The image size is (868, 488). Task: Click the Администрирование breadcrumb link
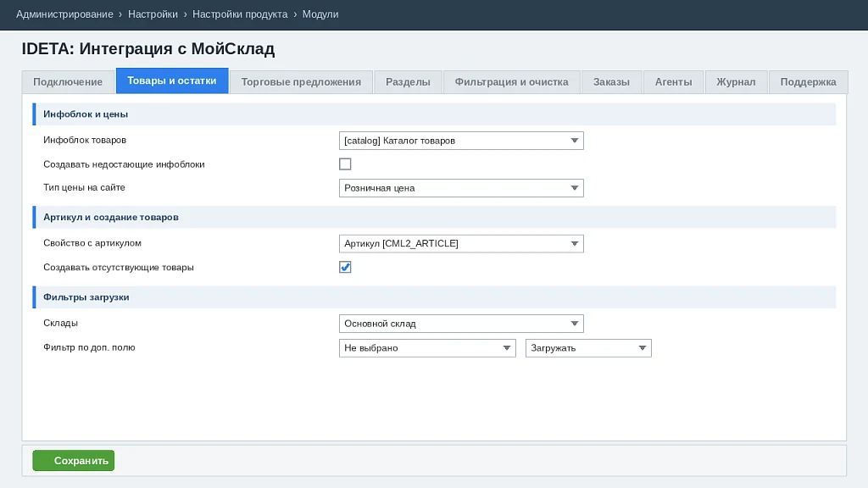[x=64, y=14]
